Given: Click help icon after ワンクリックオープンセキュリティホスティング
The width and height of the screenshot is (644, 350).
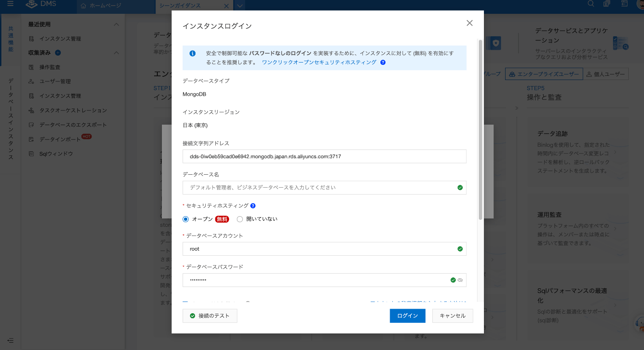Looking at the screenshot, I should tap(383, 62).
